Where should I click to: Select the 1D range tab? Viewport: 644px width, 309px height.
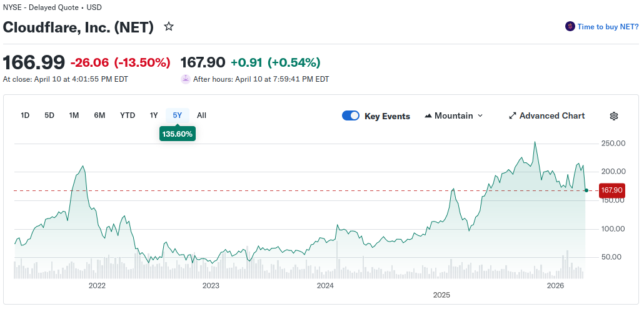click(25, 115)
